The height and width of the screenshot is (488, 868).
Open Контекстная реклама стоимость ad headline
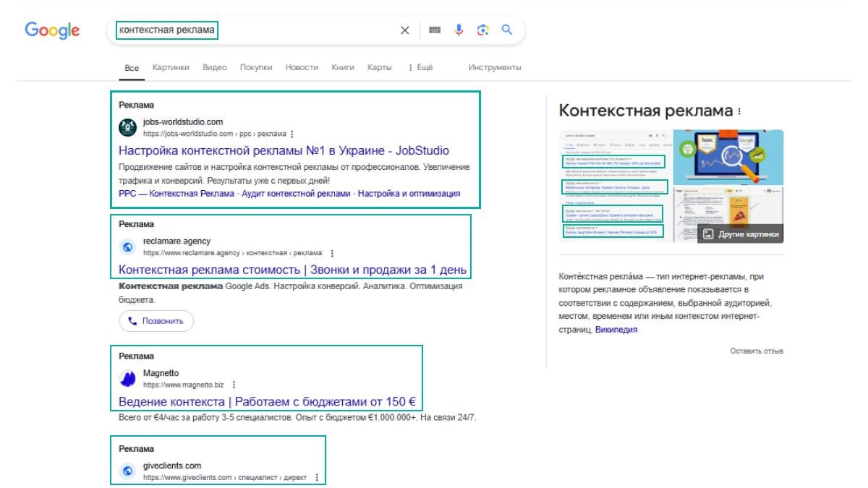292,270
